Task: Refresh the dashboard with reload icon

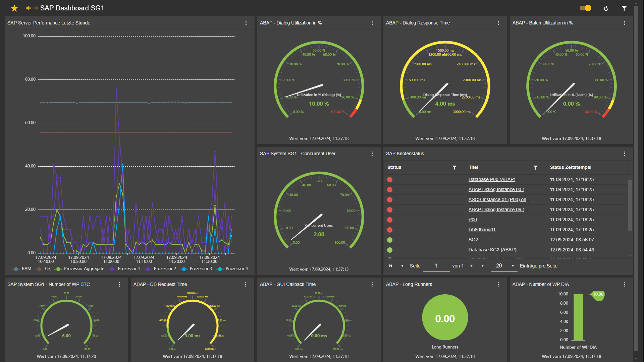Action: pos(606,8)
